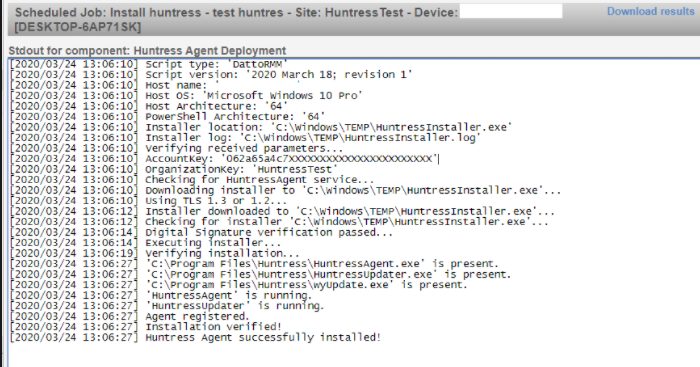Image resolution: width=700 pixels, height=367 pixels.
Task: Click 'Digital Signature verification passed' line
Action: click(x=201, y=232)
